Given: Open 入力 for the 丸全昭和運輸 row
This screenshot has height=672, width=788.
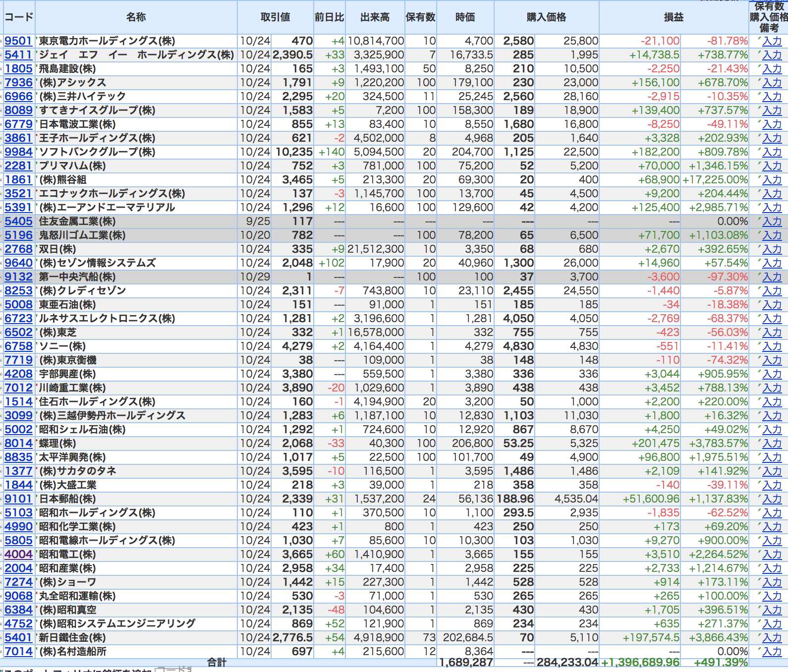Looking at the screenshot, I should pyautogui.click(x=772, y=596).
